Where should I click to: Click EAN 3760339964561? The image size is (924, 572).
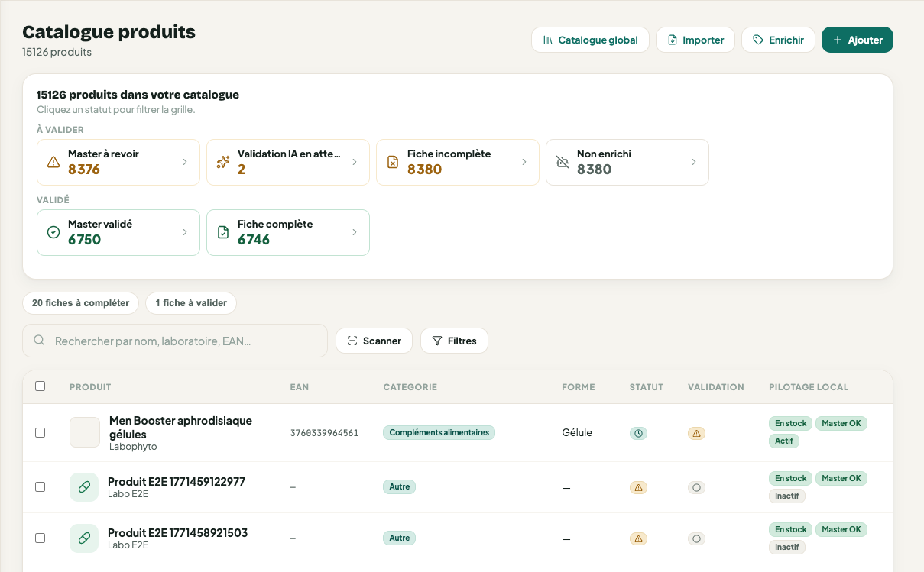pos(324,433)
